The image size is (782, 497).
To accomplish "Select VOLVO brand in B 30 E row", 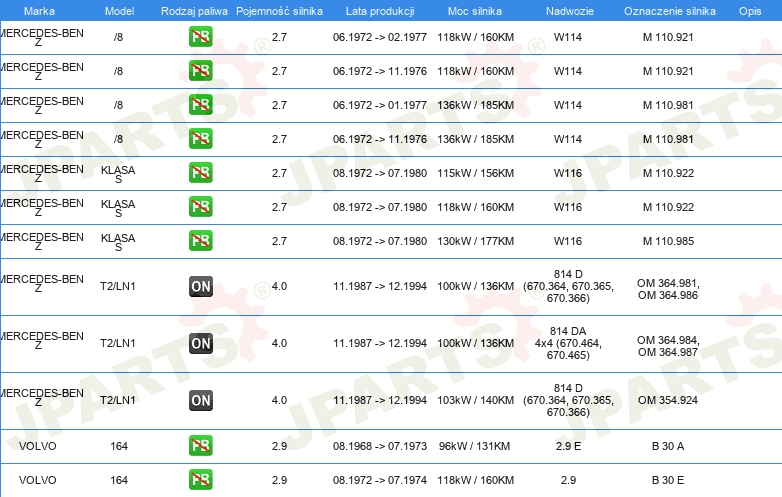I will pos(37,480).
